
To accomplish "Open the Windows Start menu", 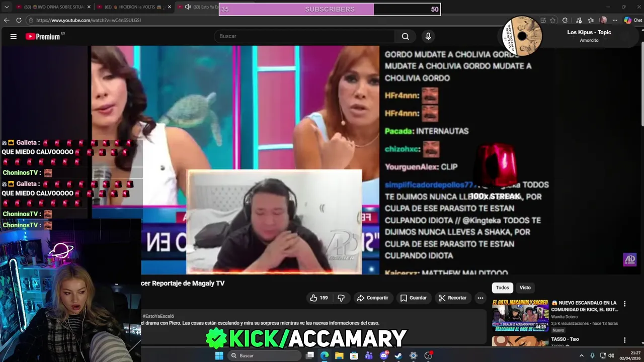I will click(x=219, y=355).
